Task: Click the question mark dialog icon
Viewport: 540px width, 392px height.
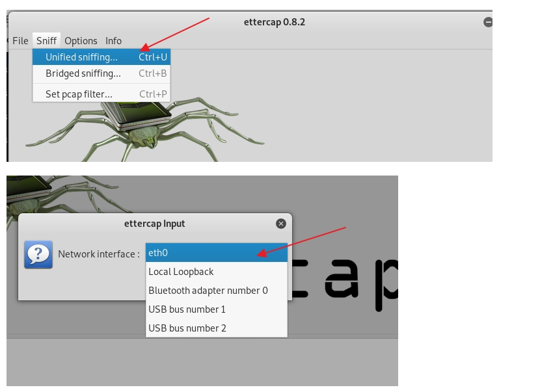Action: point(38,254)
